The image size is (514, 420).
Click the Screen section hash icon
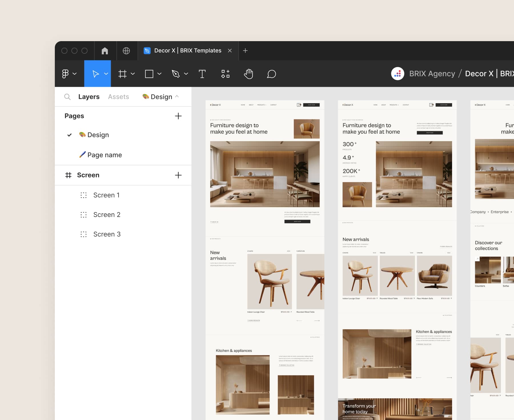[x=68, y=175]
